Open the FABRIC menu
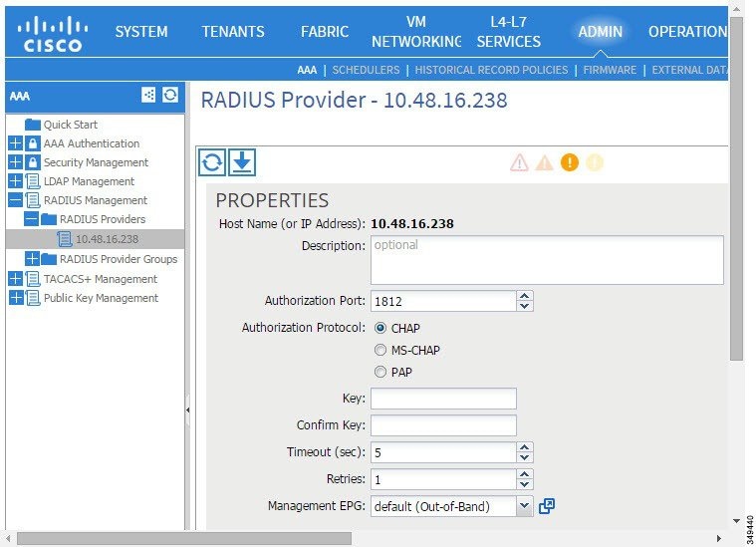The image size is (756, 547). [325, 32]
